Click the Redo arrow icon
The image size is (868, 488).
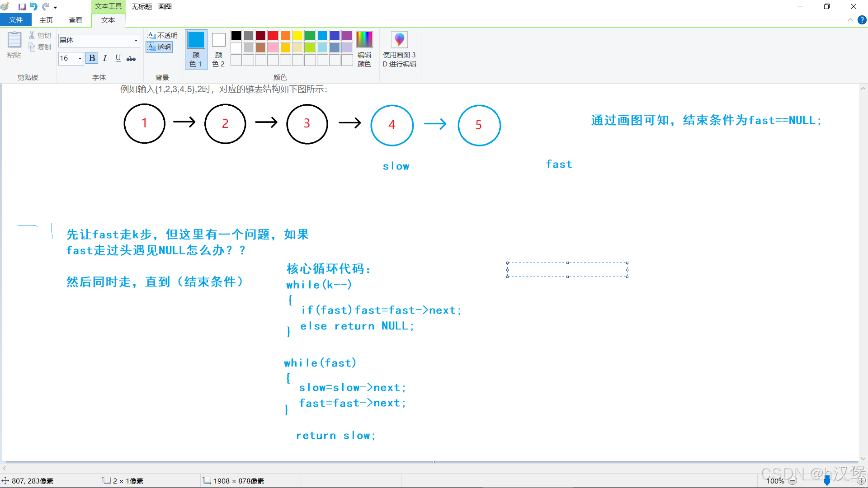pyautogui.click(x=46, y=7)
